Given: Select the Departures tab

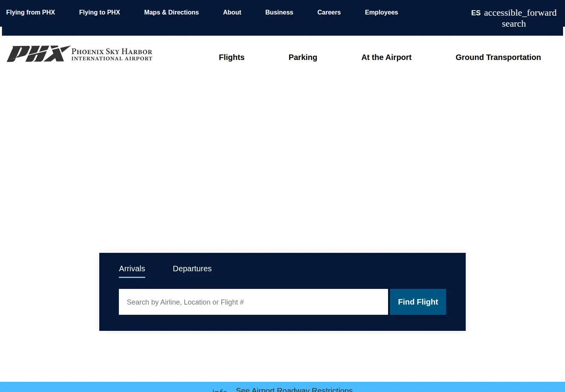Looking at the screenshot, I should tap(192, 269).
